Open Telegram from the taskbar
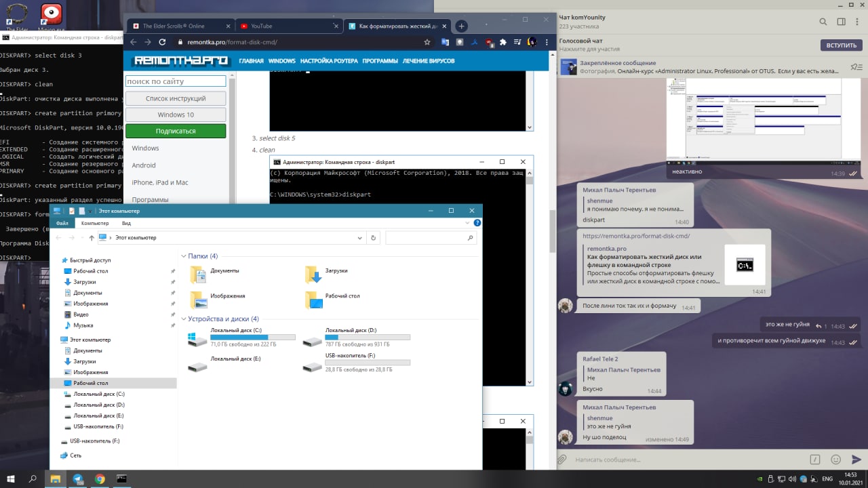Image resolution: width=868 pixels, height=488 pixels. (77, 479)
